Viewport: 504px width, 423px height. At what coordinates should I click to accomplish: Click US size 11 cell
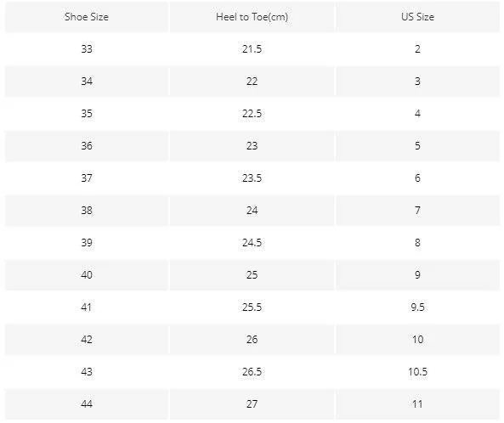(417, 403)
